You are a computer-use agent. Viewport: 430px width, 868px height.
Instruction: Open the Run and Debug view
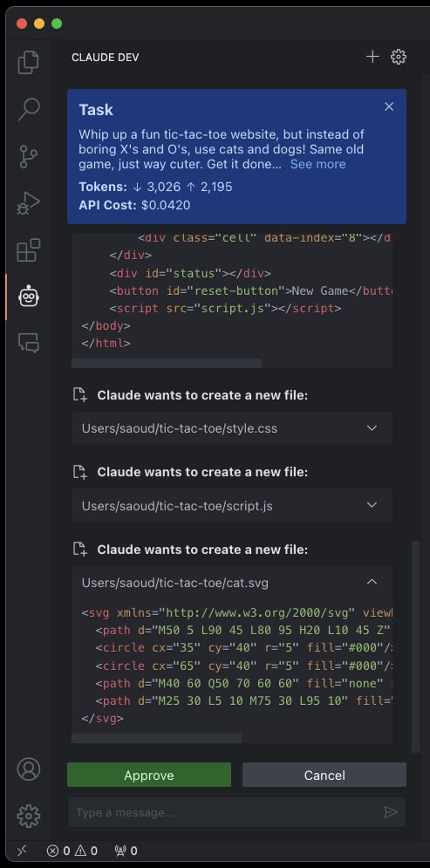click(28, 204)
